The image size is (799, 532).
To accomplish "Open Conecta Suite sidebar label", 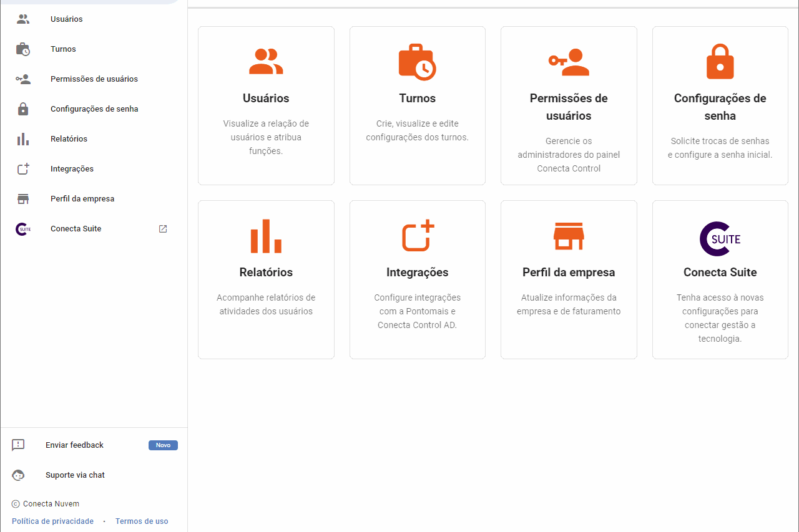I will (76, 229).
